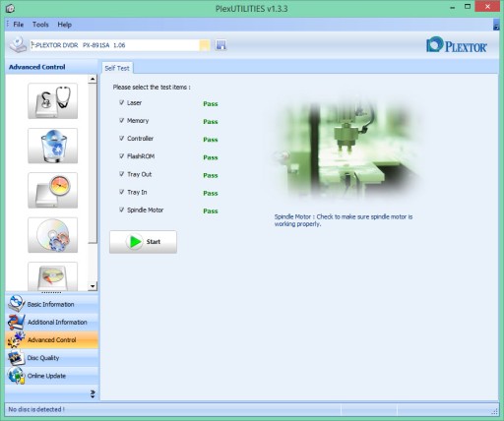Click the Pass result next to FlashROM
Image resolution: width=504 pixels, height=421 pixels.
coord(211,157)
